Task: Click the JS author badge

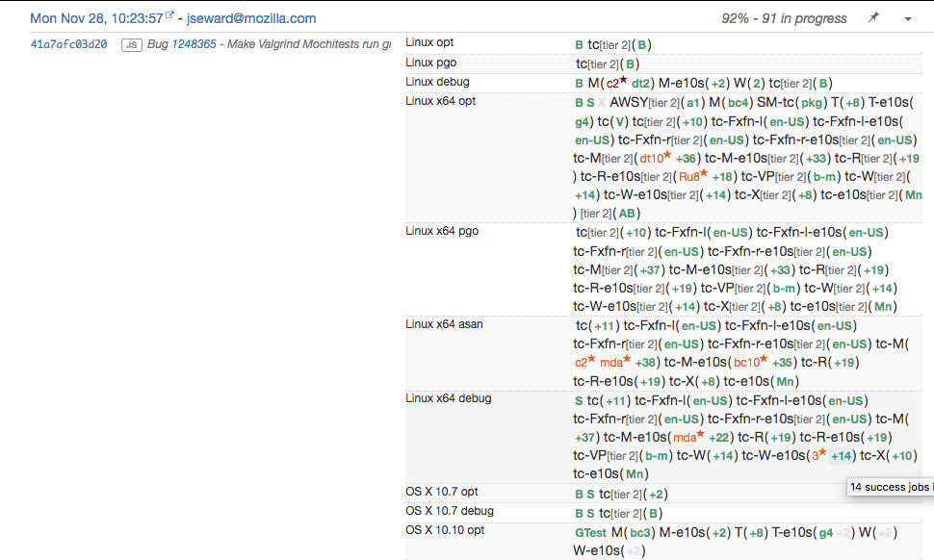Action: click(x=130, y=45)
